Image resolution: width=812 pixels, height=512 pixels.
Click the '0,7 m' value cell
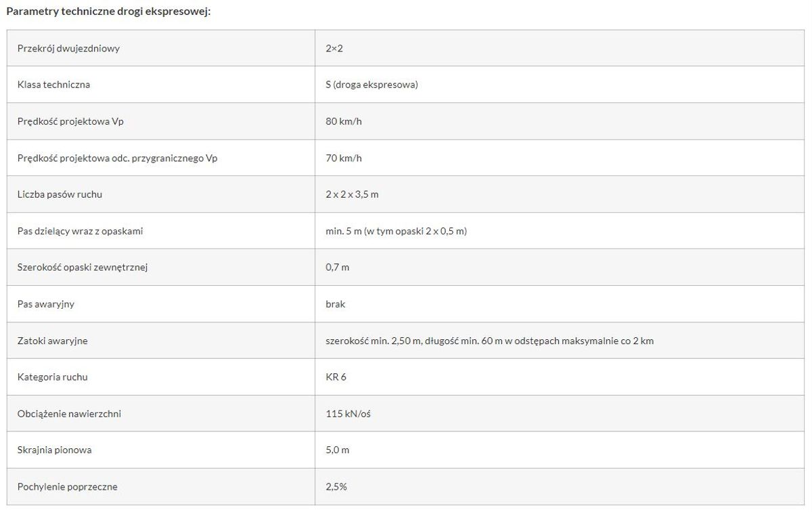coord(337,268)
